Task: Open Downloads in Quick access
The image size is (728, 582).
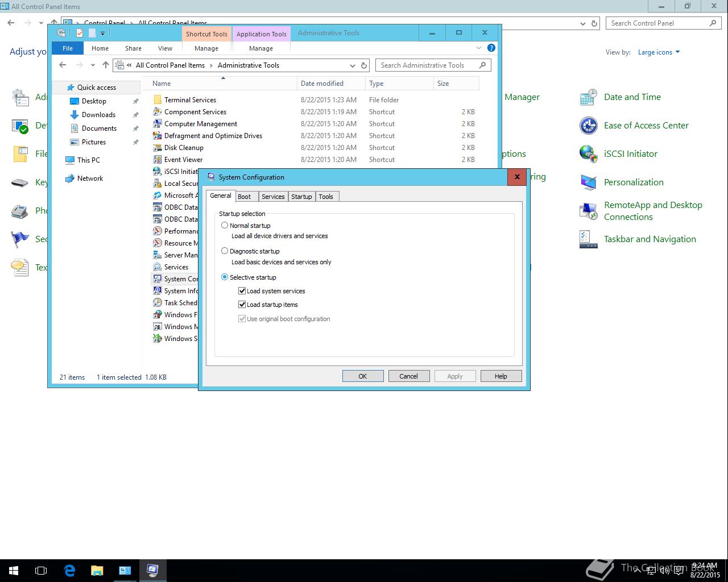Action: (x=98, y=115)
